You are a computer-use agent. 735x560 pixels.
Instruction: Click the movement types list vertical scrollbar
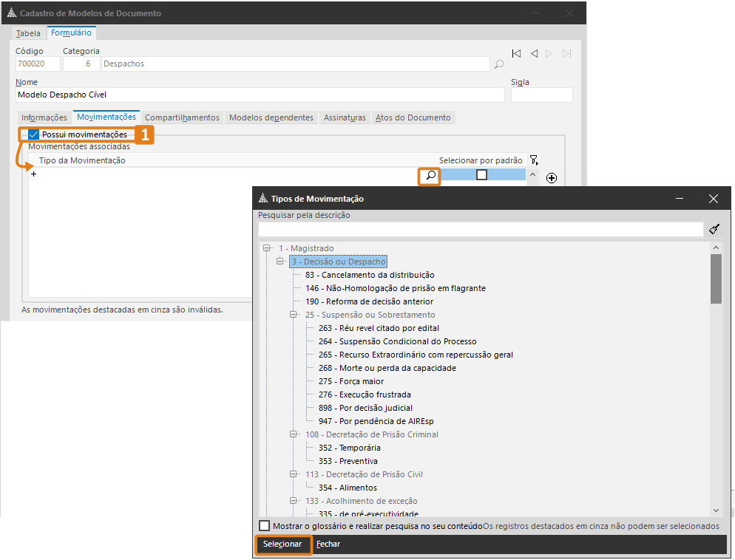tap(716, 279)
